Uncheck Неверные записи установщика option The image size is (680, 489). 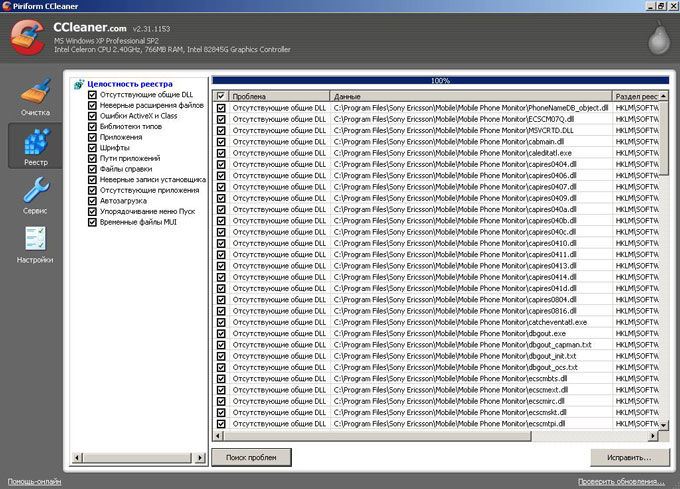click(x=92, y=179)
